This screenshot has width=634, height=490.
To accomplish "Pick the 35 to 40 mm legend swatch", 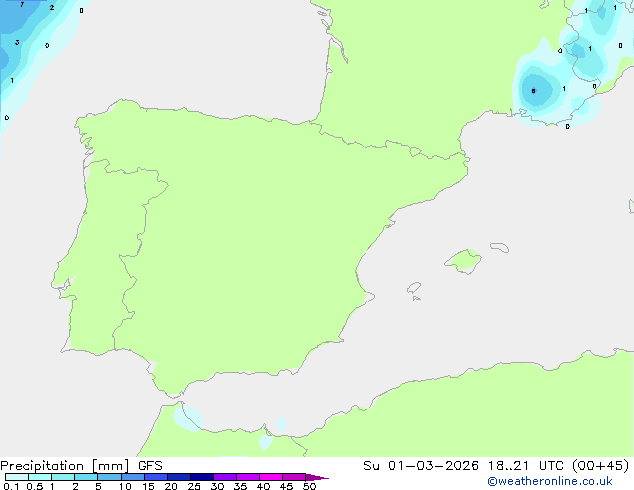I will pyautogui.click(x=248, y=477).
